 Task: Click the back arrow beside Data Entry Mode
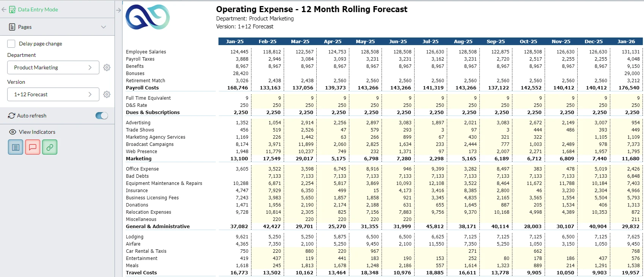[4, 9]
